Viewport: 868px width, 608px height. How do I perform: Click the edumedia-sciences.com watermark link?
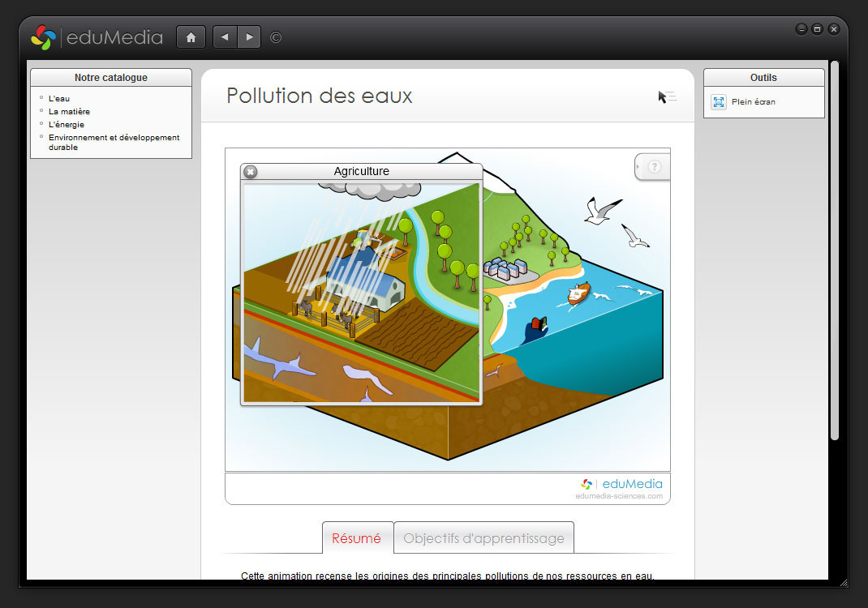coord(619,496)
